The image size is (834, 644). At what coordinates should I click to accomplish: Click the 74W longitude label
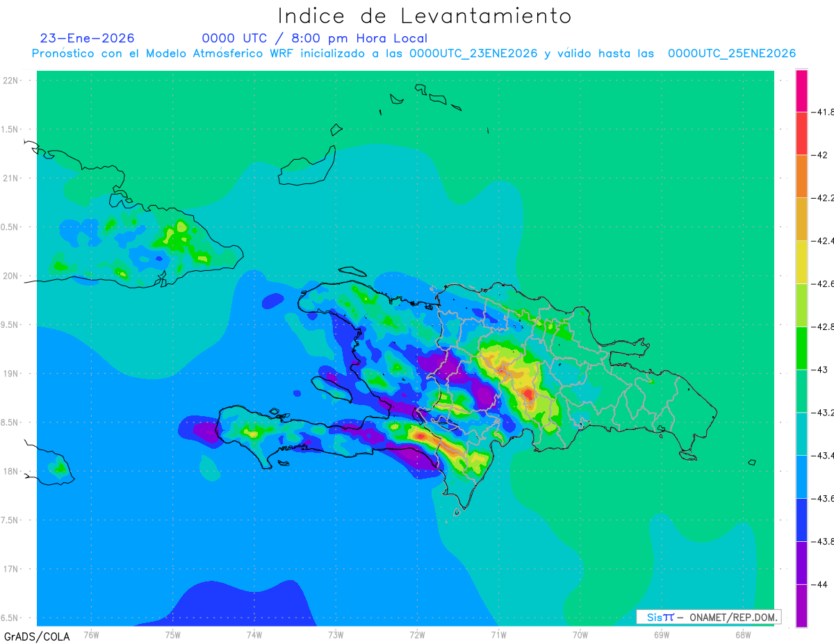[x=254, y=634]
